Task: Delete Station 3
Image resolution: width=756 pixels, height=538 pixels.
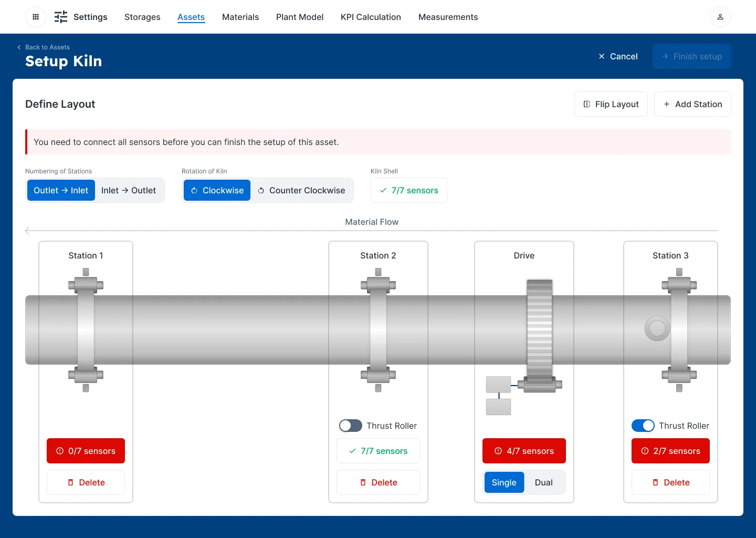Action: click(x=670, y=482)
